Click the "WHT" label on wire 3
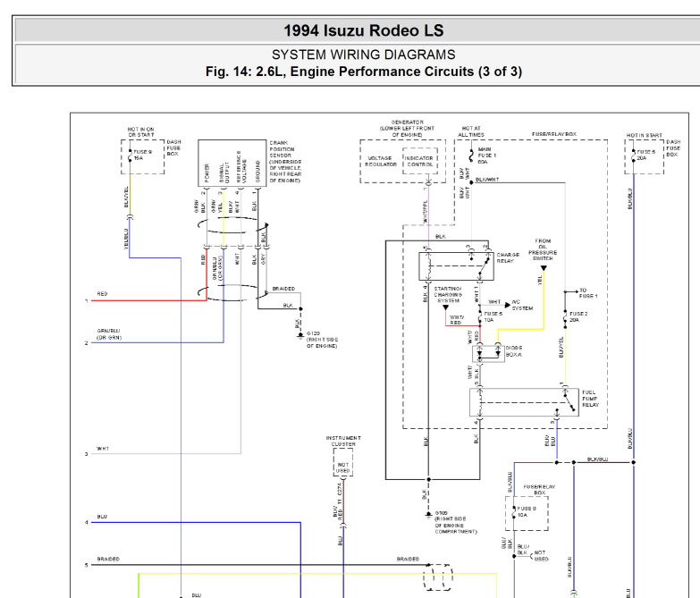Image resolution: width=700 pixels, height=598 pixels. coord(103,449)
